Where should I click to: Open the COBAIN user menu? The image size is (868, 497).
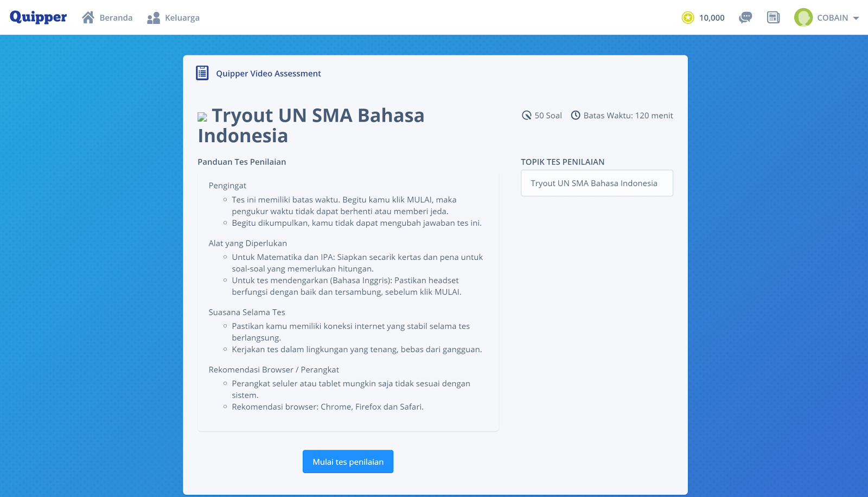[x=832, y=18]
